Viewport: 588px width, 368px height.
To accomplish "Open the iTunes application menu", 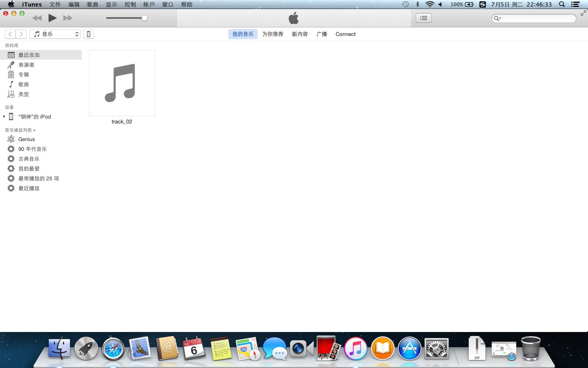I will (x=32, y=4).
